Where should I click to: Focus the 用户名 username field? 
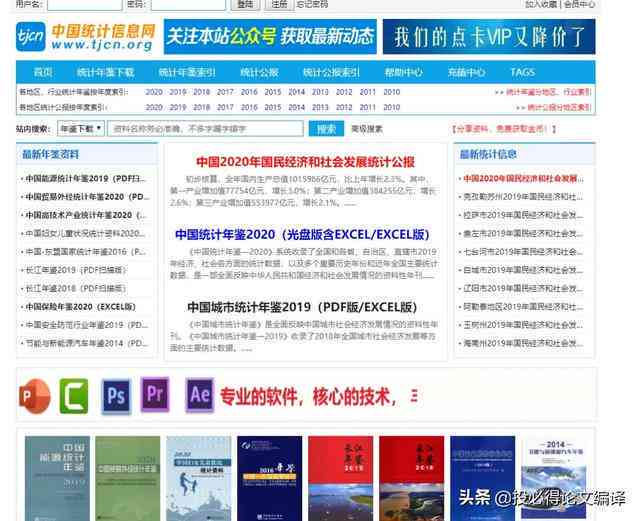pyautogui.click(x=84, y=4)
